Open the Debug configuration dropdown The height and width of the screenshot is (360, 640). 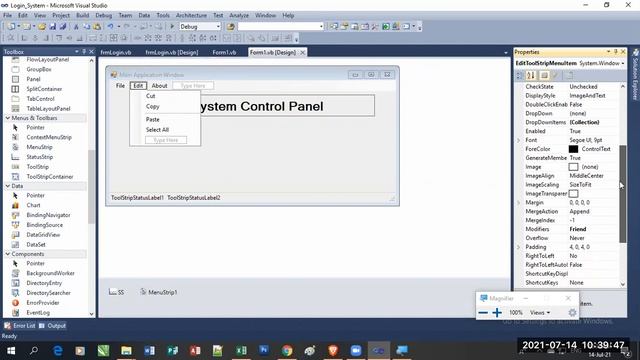(218, 27)
